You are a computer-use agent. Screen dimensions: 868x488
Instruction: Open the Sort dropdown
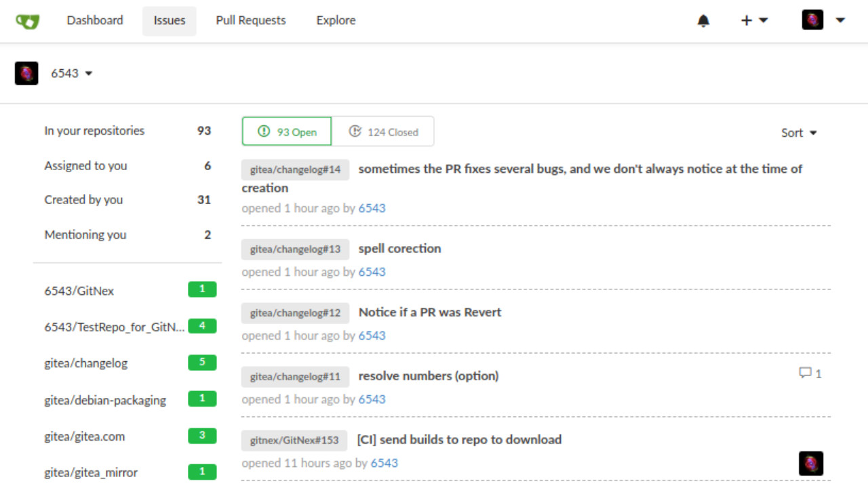click(798, 133)
